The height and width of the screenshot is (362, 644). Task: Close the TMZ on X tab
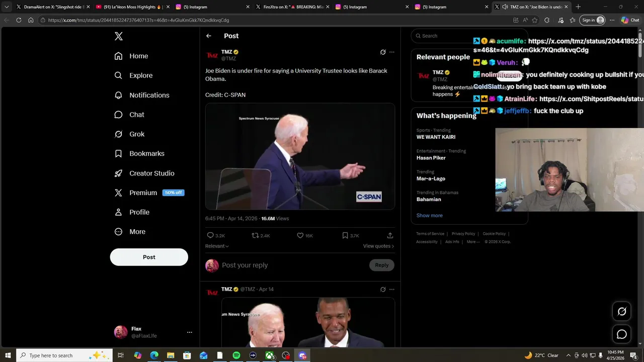pos(566,7)
